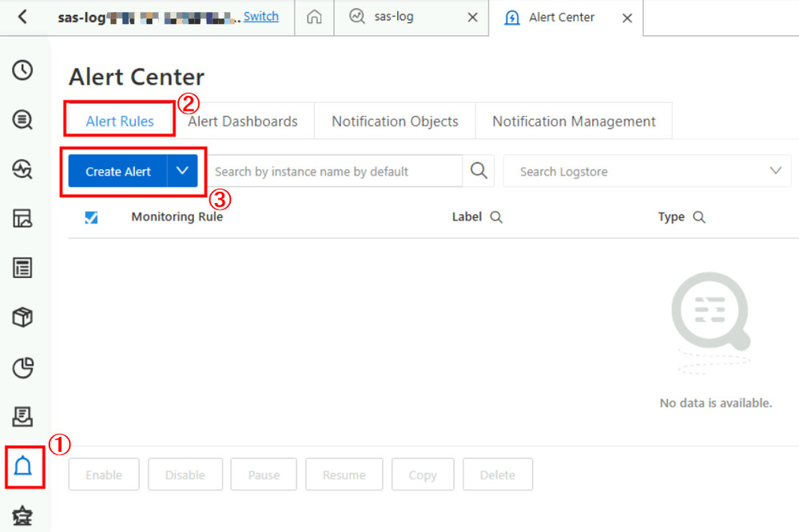Open the Search Logstore dropdown

pos(774,170)
